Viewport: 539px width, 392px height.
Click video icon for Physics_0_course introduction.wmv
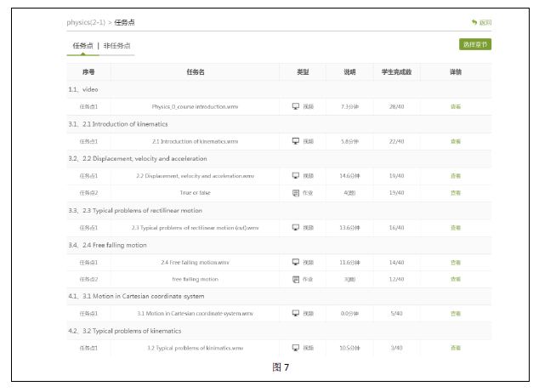click(x=296, y=106)
